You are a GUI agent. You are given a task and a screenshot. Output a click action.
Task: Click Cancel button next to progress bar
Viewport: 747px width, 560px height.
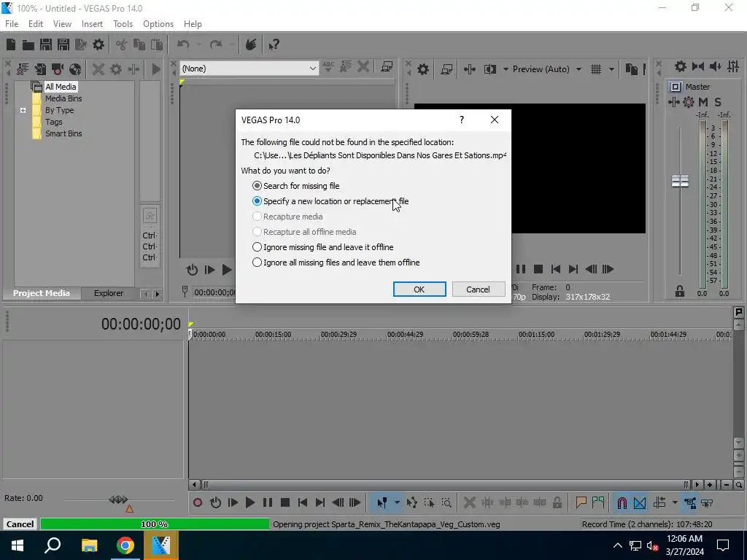[x=20, y=524]
